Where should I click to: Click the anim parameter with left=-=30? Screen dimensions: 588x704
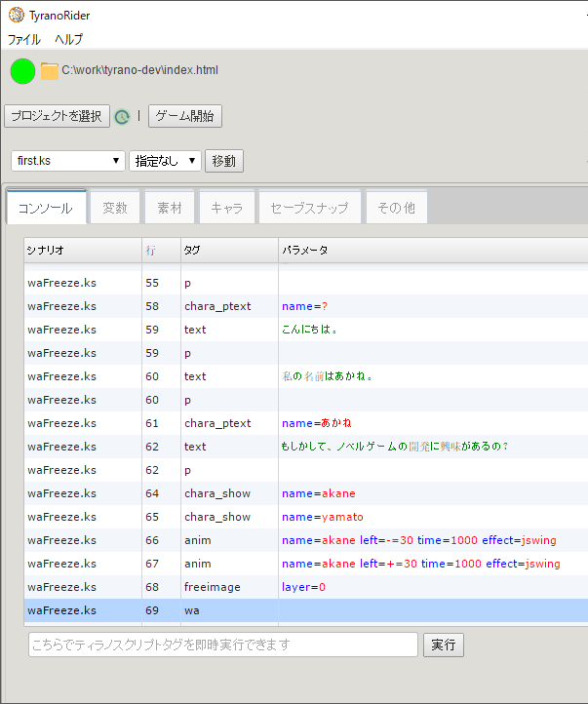(419, 540)
